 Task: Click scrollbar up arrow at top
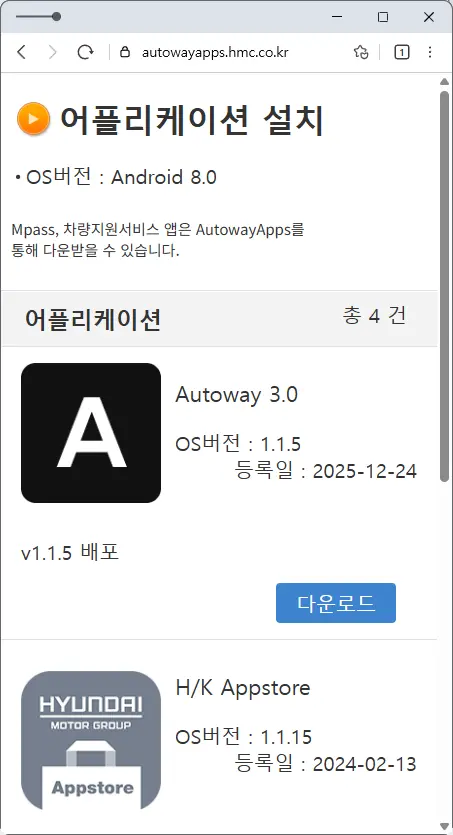[x=444, y=81]
